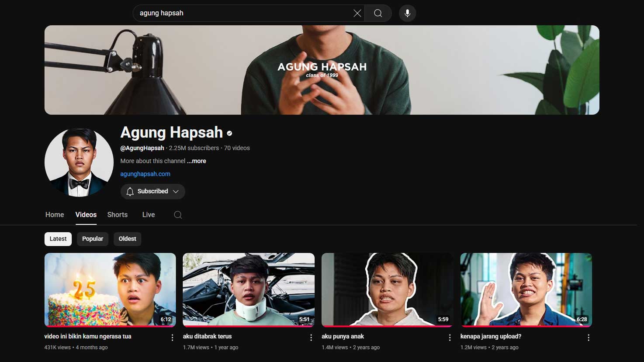Start a voice search with the microphone icon
The width and height of the screenshot is (644, 362).
click(407, 13)
